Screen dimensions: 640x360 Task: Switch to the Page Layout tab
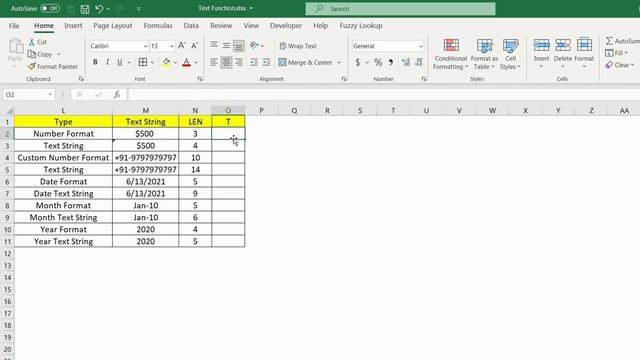pos(113,25)
